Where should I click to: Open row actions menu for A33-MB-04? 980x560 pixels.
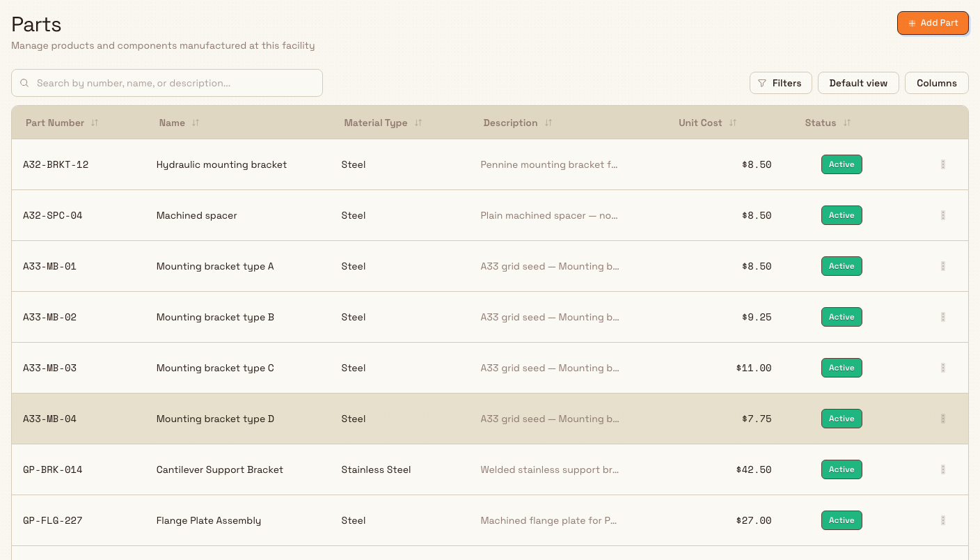click(x=943, y=419)
